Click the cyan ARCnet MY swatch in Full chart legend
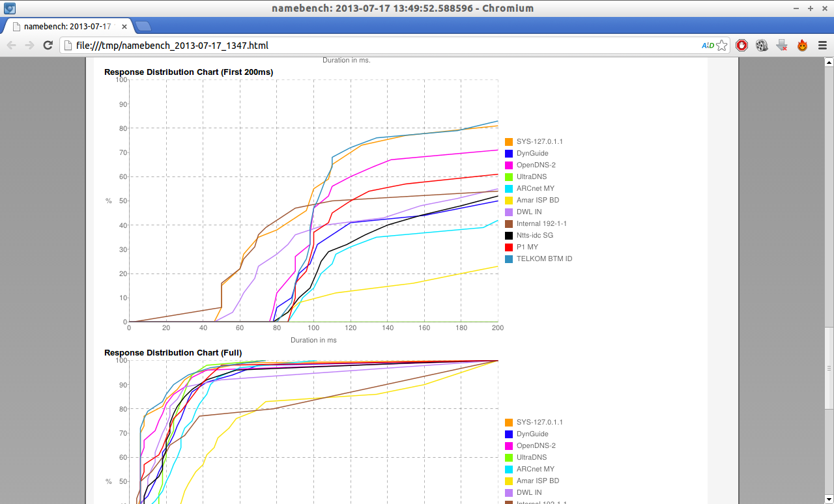 509,469
